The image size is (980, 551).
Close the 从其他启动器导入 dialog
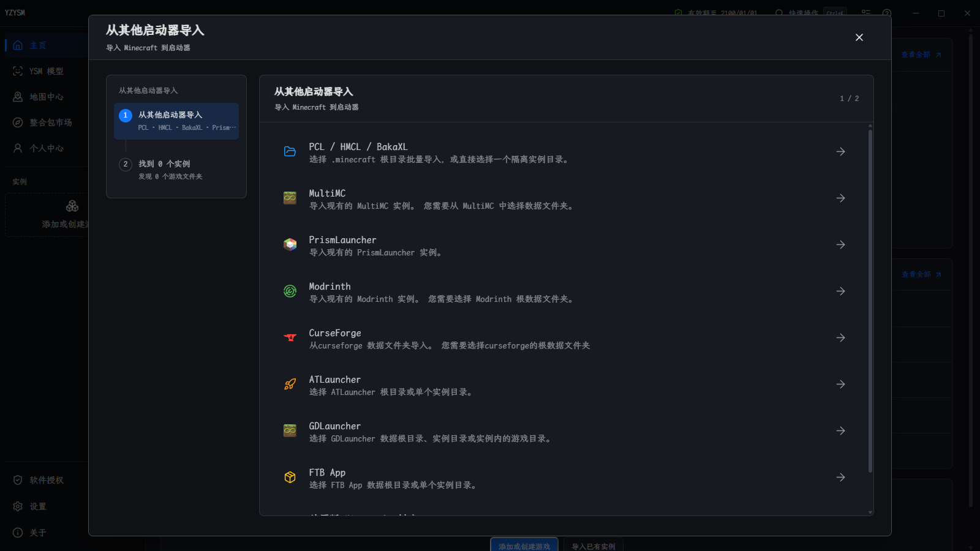tap(859, 37)
